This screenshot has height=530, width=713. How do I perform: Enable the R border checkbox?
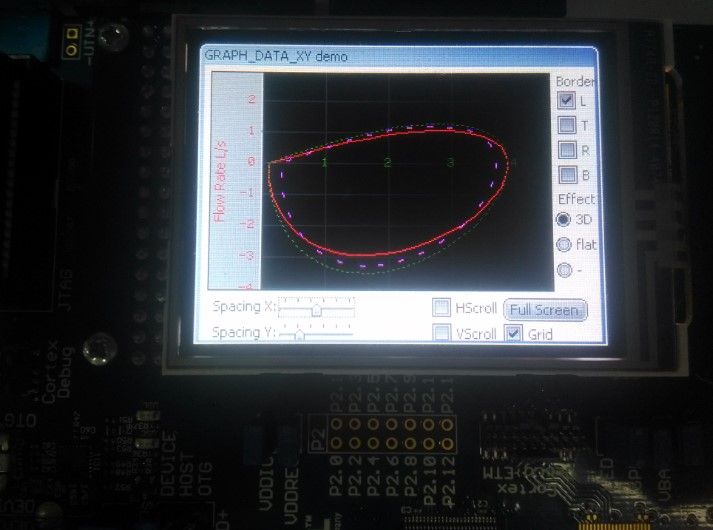[x=567, y=150]
